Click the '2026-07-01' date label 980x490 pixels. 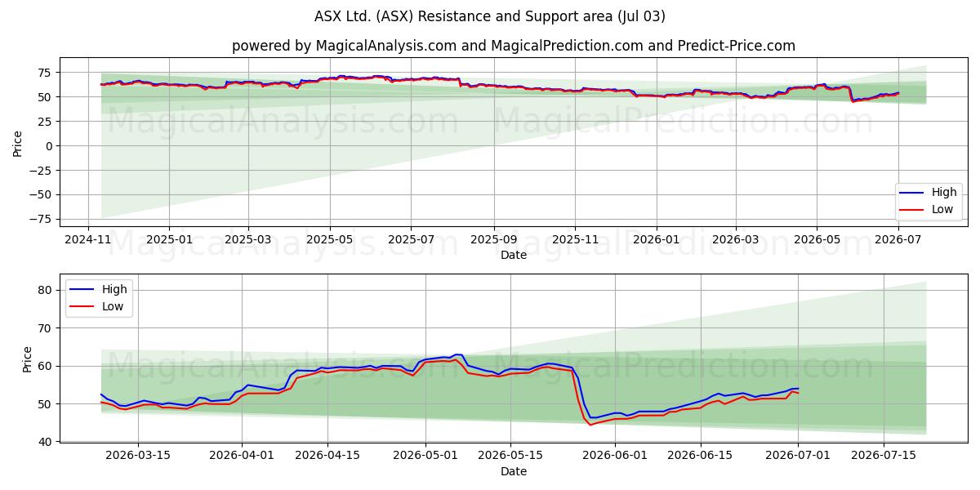(798, 457)
